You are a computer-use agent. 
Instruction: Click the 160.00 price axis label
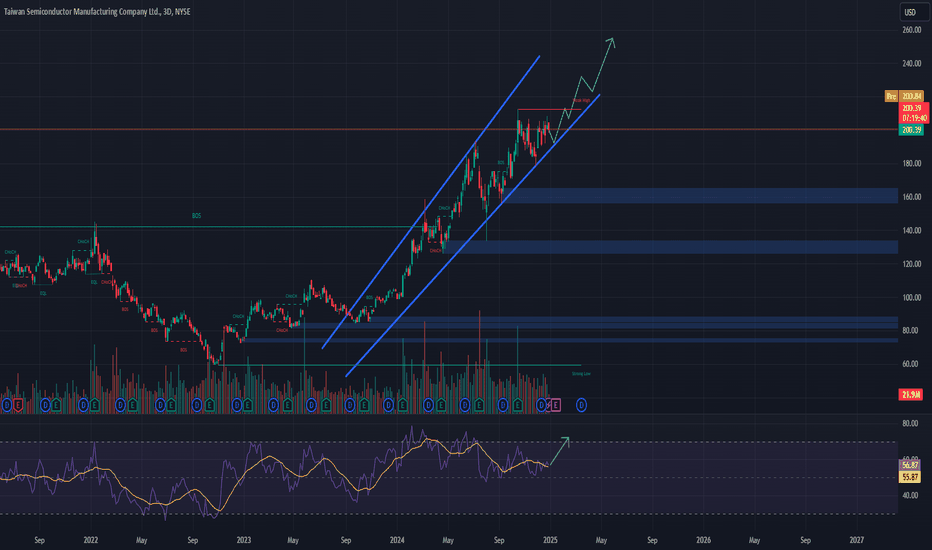pos(911,197)
